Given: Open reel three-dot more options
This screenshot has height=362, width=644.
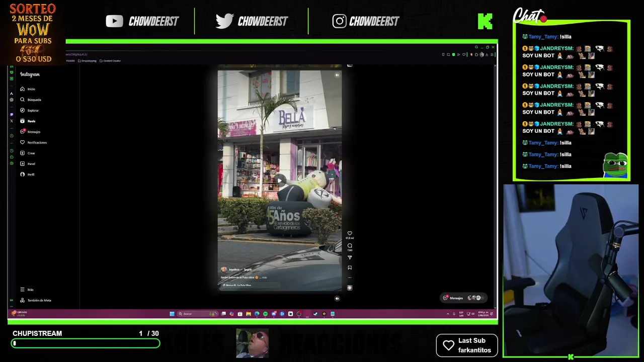Looking at the screenshot, I should [x=350, y=277].
